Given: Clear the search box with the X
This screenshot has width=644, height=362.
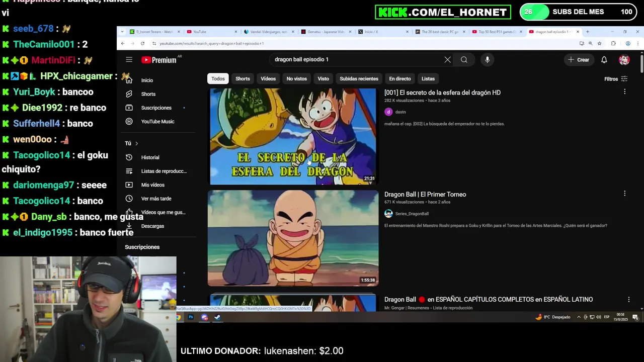Looking at the screenshot, I should (x=447, y=60).
